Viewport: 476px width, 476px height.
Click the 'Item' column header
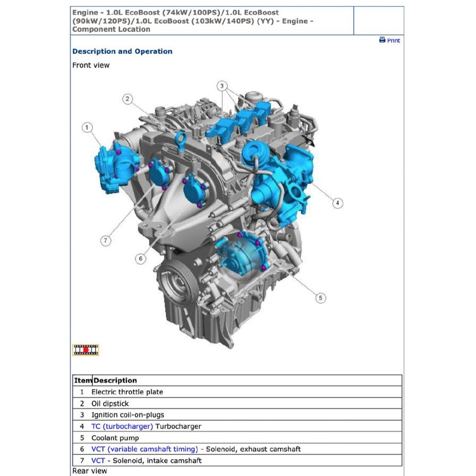(x=83, y=381)
